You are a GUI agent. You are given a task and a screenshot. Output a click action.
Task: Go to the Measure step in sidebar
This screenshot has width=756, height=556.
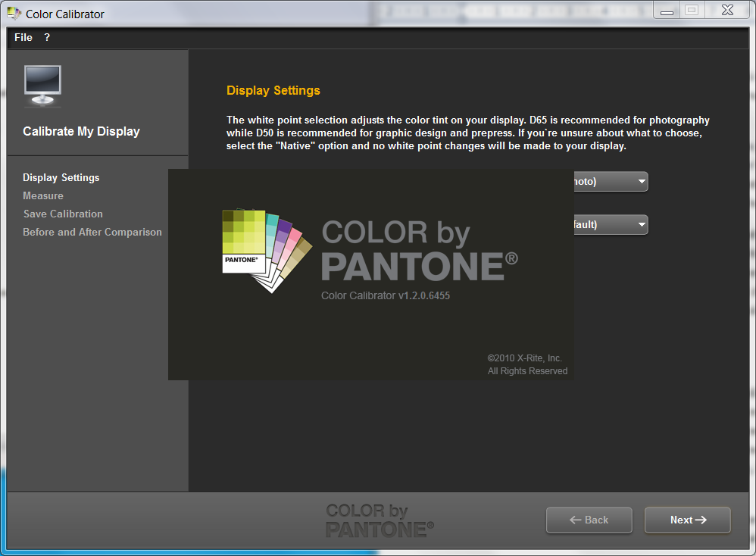[43, 195]
